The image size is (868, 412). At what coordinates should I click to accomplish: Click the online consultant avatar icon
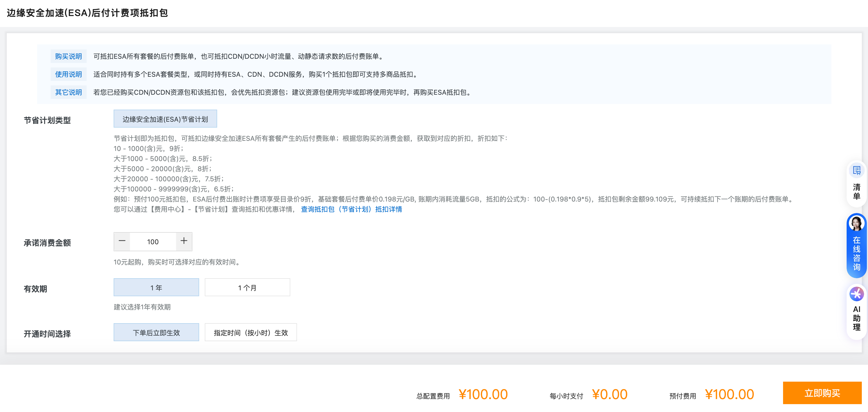856,223
